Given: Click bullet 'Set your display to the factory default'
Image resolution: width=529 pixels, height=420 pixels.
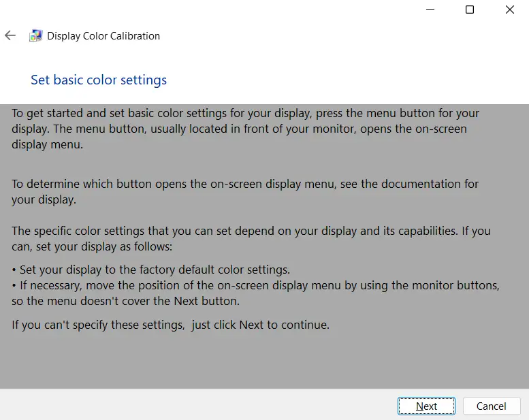Looking at the screenshot, I should click(151, 270).
